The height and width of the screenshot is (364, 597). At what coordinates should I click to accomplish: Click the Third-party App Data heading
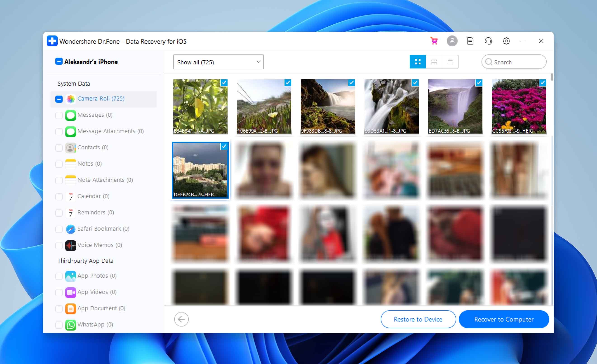[85, 261]
